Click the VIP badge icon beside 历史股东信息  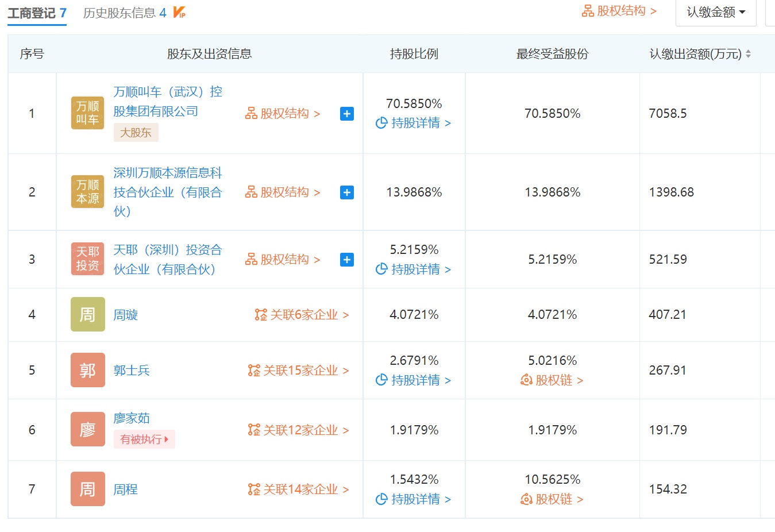click(x=179, y=12)
